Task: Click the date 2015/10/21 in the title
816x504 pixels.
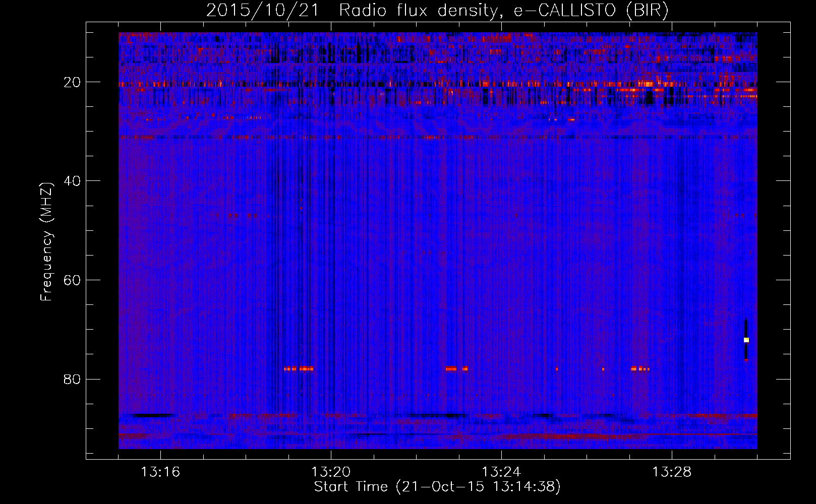Action: (262, 11)
